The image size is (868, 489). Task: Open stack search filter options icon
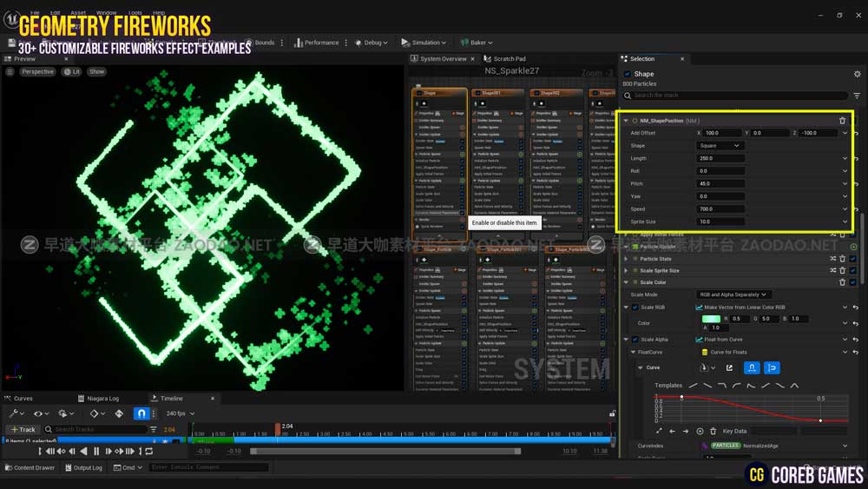857,96
